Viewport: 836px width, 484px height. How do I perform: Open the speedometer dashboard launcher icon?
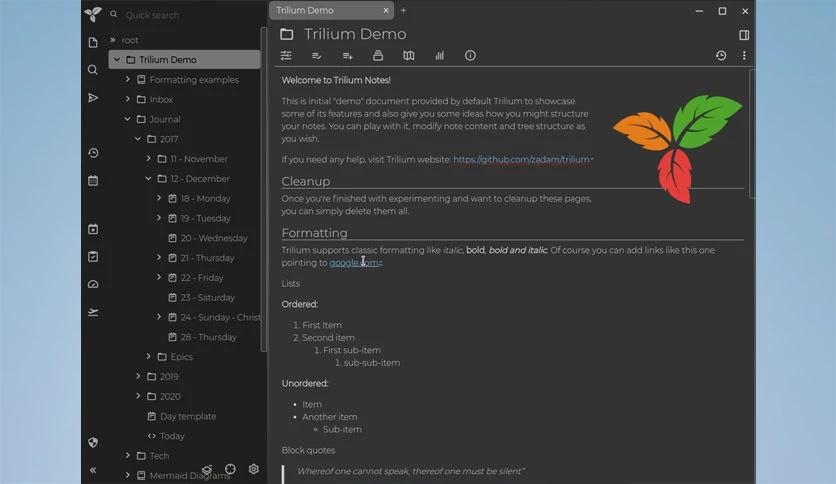tap(93, 284)
